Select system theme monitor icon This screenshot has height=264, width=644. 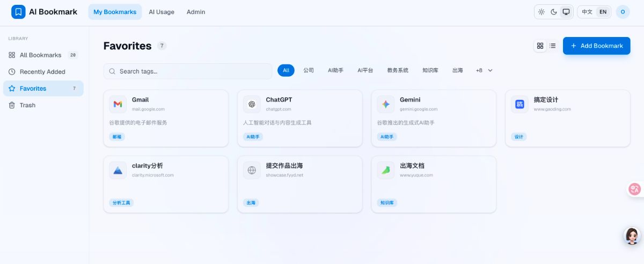point(566,12)
